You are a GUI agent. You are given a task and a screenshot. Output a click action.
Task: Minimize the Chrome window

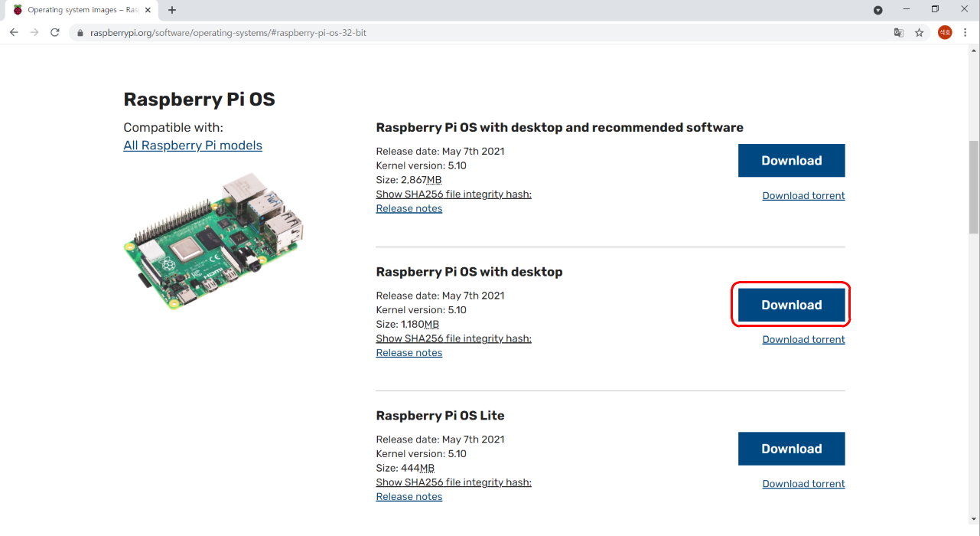pyautogui.click(x=907, y=9)
